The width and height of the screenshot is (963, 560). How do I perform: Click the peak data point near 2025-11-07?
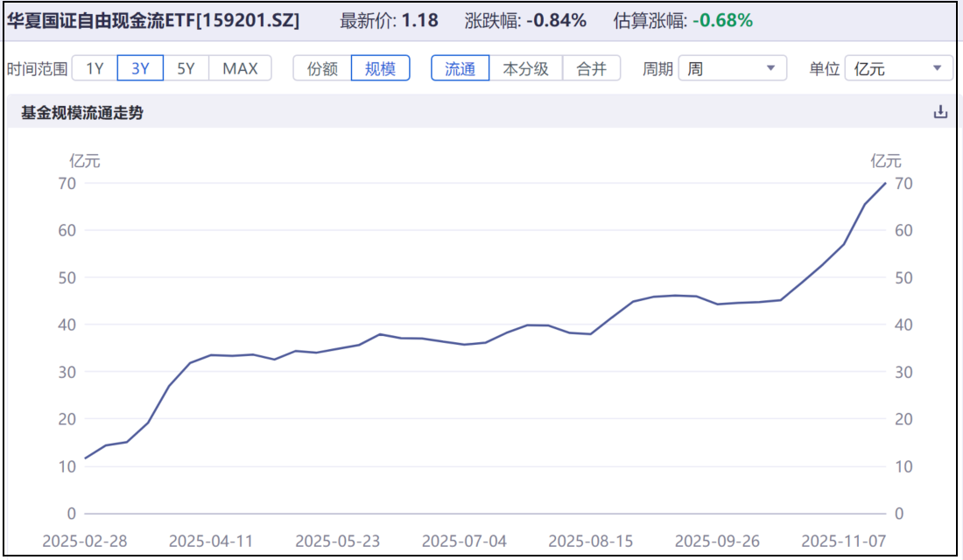pyautogui.click(x=884, y=185)
